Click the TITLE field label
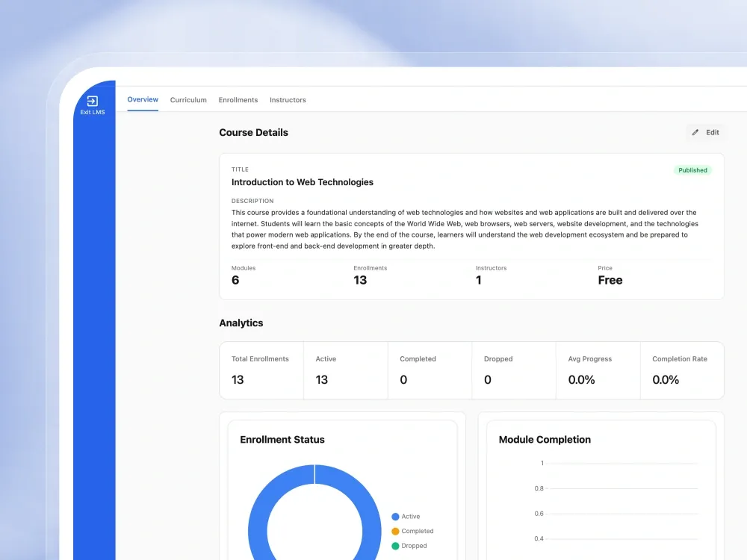 click(240, 169)
